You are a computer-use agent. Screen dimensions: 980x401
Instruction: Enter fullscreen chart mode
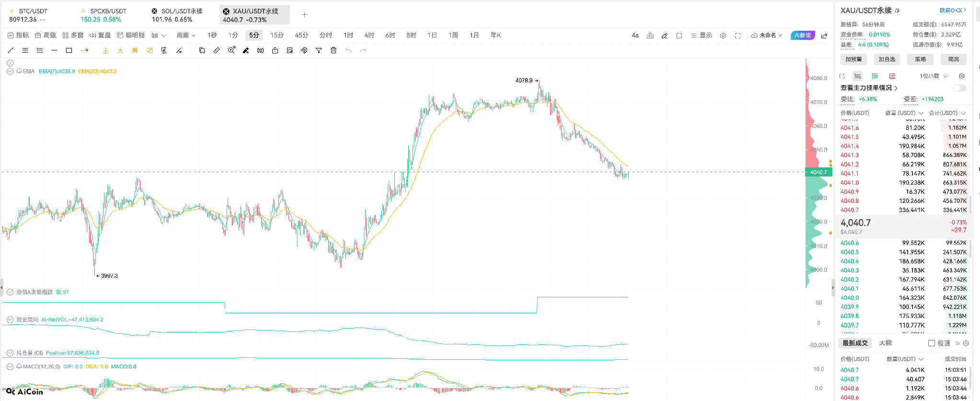click(x=738, y=35)
